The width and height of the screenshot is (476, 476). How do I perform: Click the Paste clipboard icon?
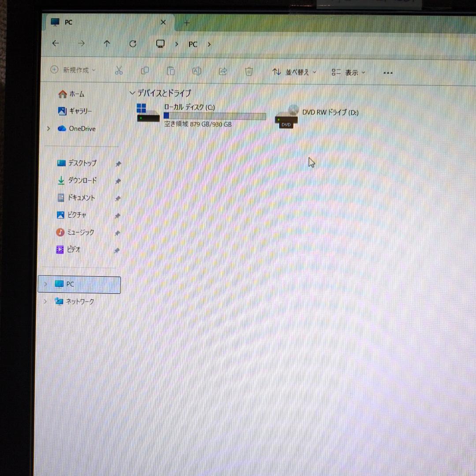click(171, 71)
